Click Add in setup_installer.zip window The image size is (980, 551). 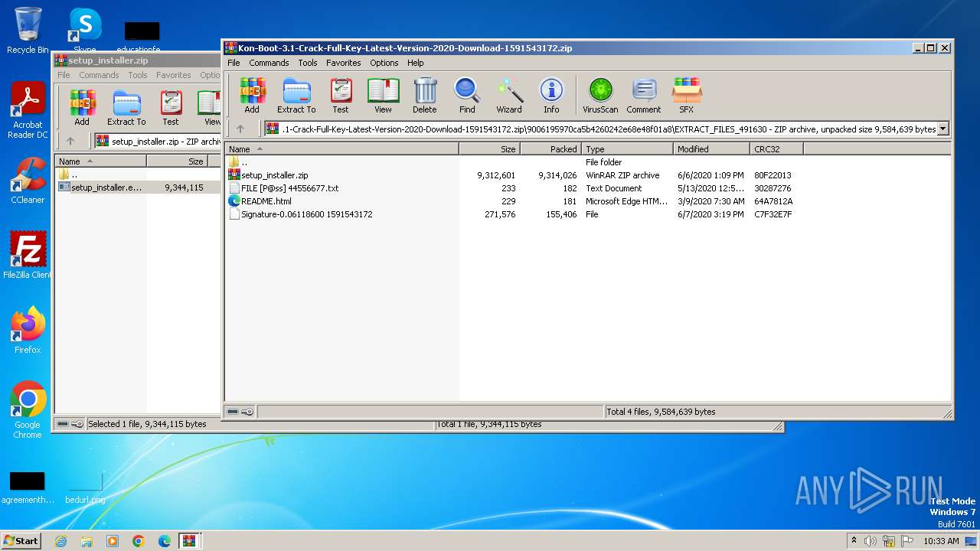pyautogui.click(x=82, y=108)
